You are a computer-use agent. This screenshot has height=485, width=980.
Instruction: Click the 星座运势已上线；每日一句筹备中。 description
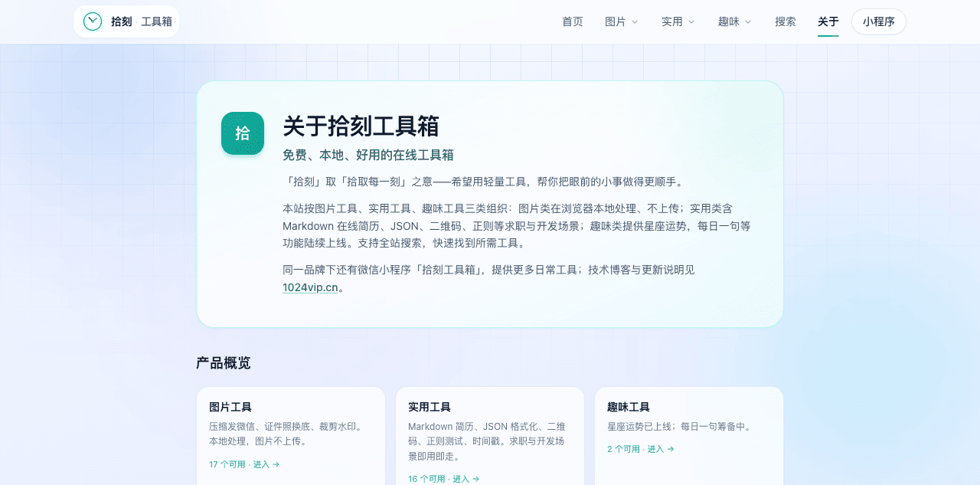click(x=681, y=427)
